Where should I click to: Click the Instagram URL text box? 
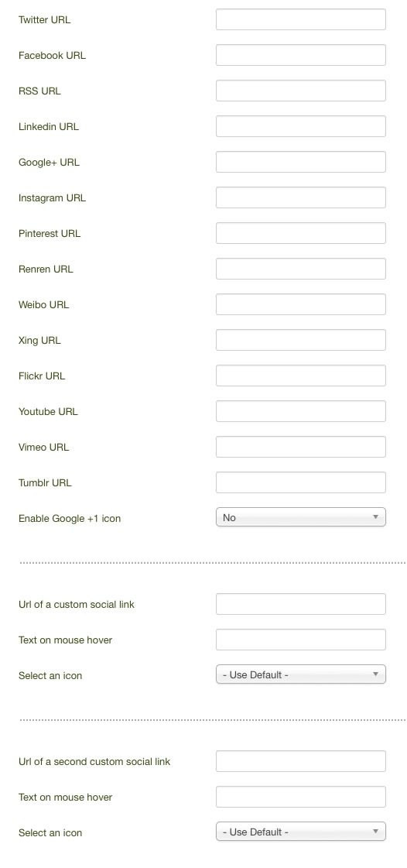click(x=300, y=197)
